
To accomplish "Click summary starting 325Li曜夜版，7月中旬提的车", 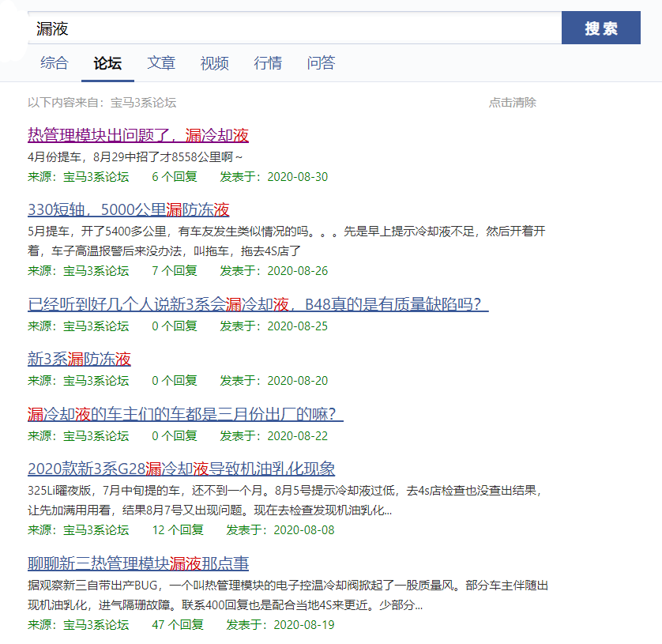I will [285, 500].
